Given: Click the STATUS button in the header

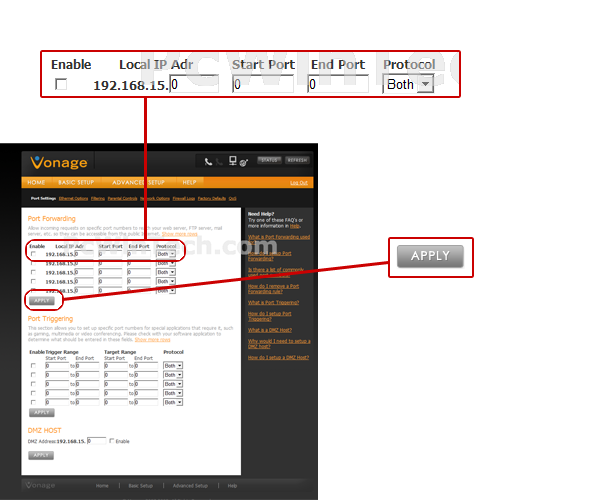Looking at the screenshot, I should 268,160.
